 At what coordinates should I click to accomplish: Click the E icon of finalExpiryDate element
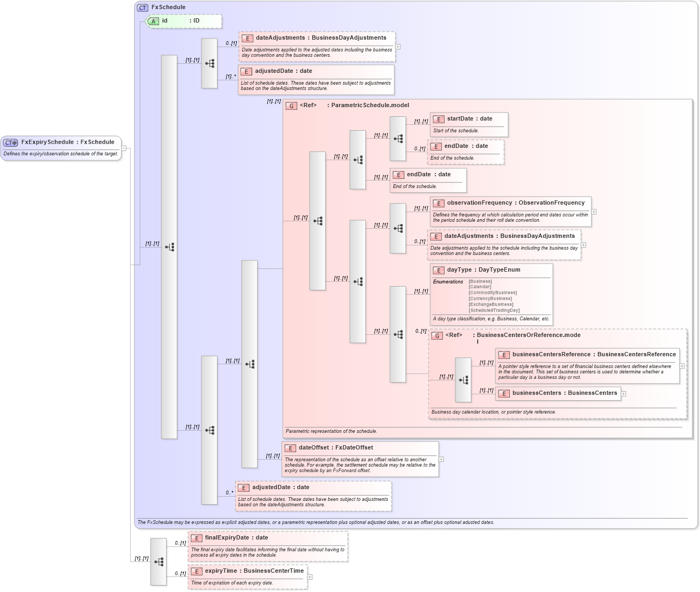point(197,537)
